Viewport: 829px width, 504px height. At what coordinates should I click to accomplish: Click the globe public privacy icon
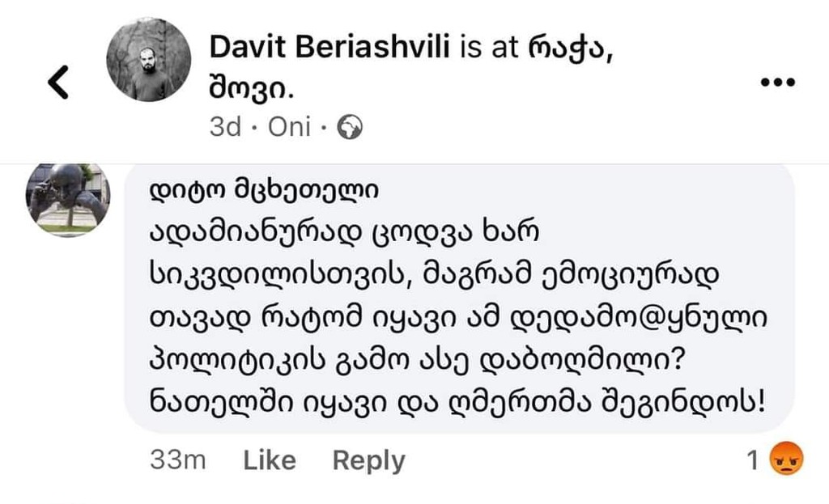349,128
